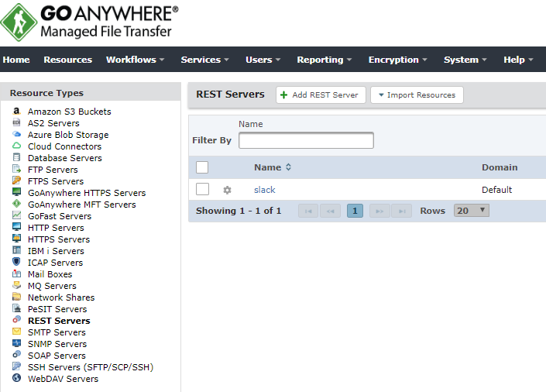546x392 pixels.
Task: Click the Amazon S3 Buckets icon
Action: pos(16,111)
